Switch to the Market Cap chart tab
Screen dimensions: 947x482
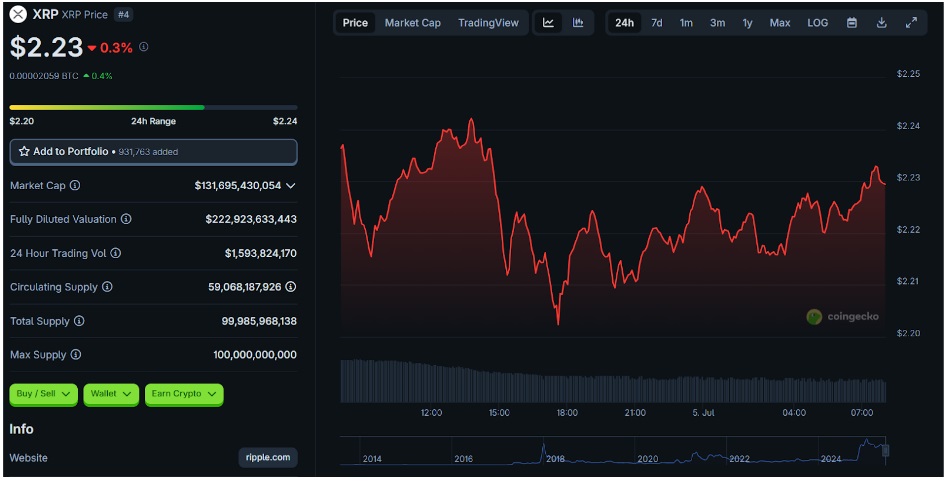(x=413, y=23)
